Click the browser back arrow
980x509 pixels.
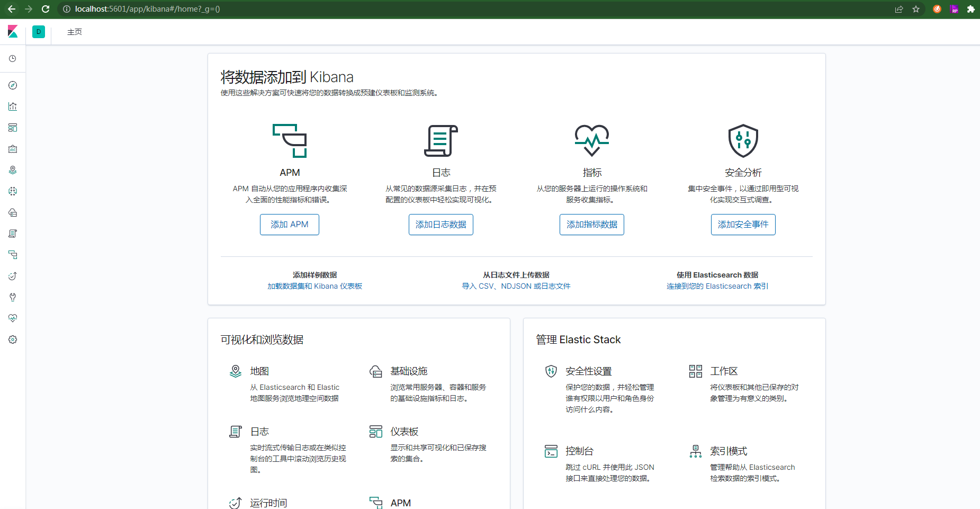[12, 9]
